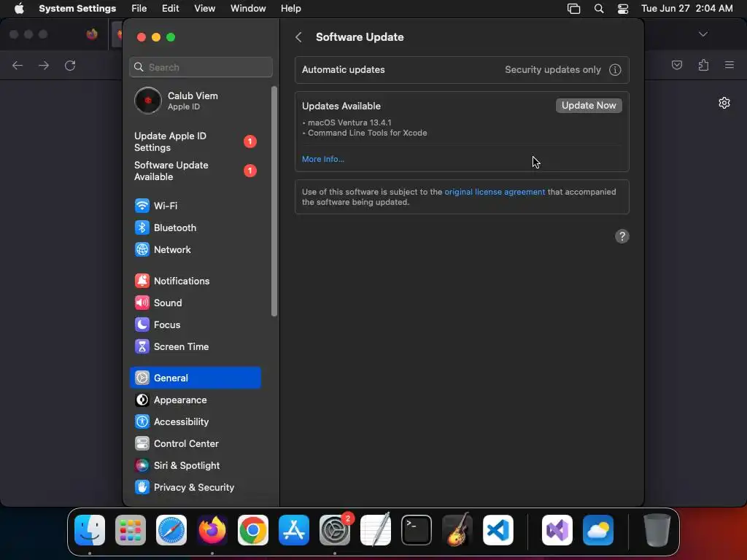Open Appearance settings in sidebar
Screen dimensions: 747x560
point(196,400)
